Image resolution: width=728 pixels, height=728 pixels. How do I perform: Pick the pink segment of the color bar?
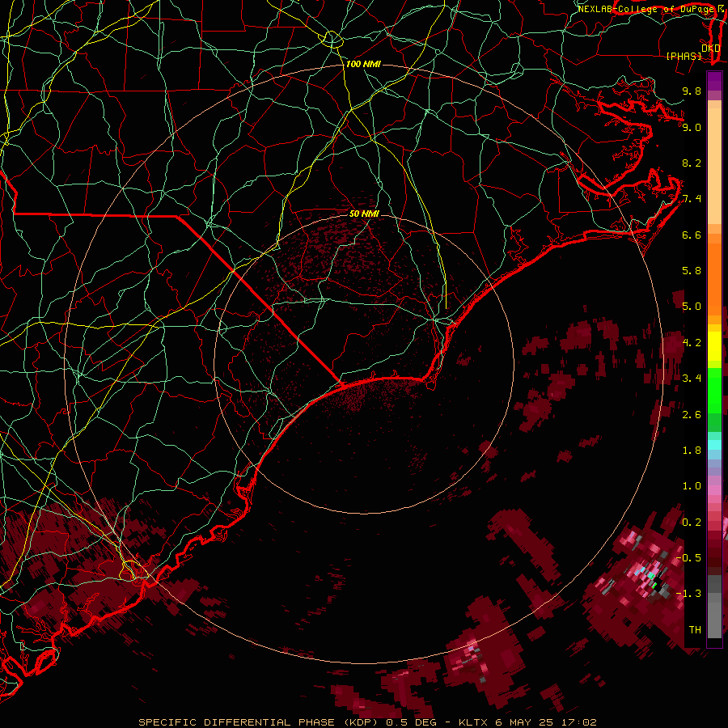(x=714, y=490)
